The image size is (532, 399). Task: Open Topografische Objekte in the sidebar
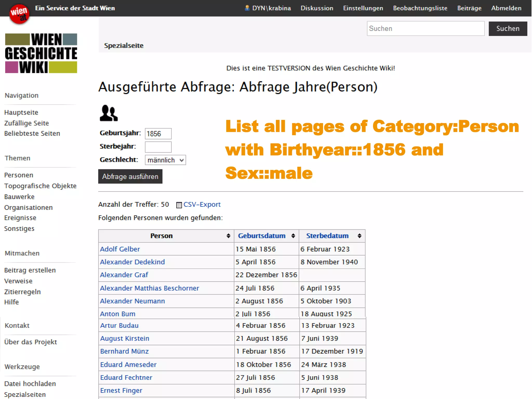[41, 186]
